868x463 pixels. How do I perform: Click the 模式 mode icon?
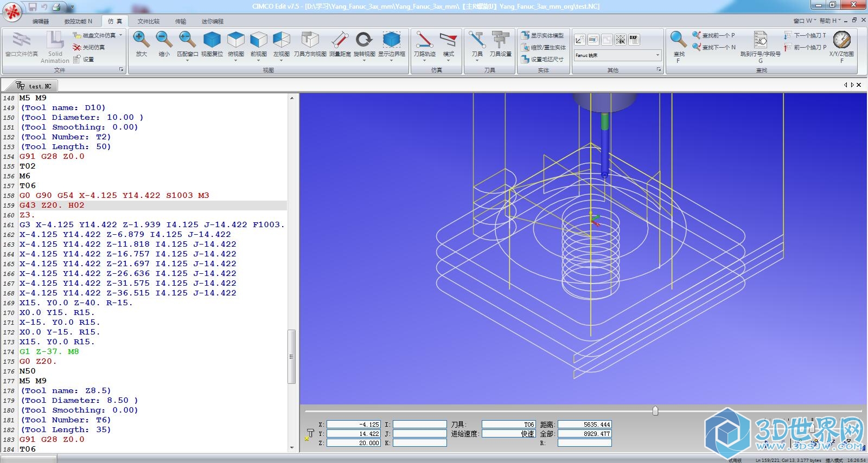[448, 41]
